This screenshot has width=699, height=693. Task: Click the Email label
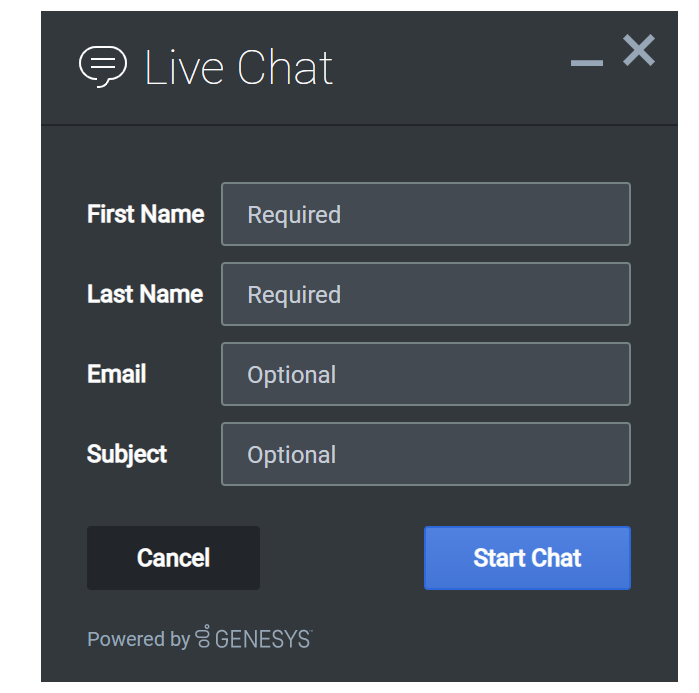[117, 374]
